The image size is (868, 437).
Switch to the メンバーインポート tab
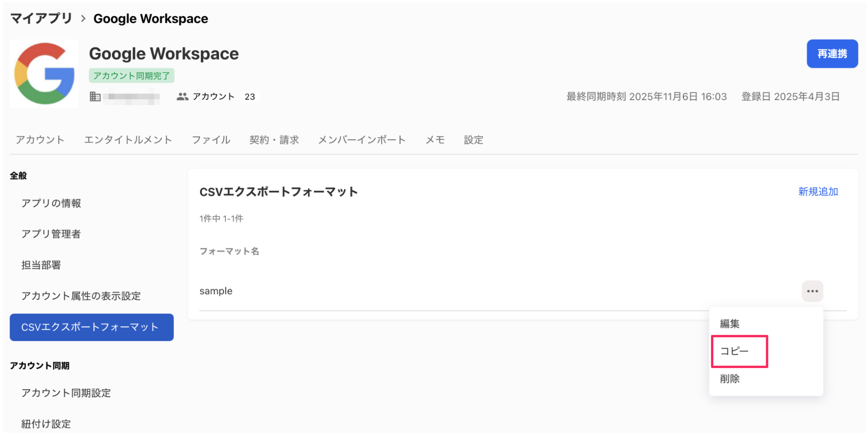tap(361, 139)
